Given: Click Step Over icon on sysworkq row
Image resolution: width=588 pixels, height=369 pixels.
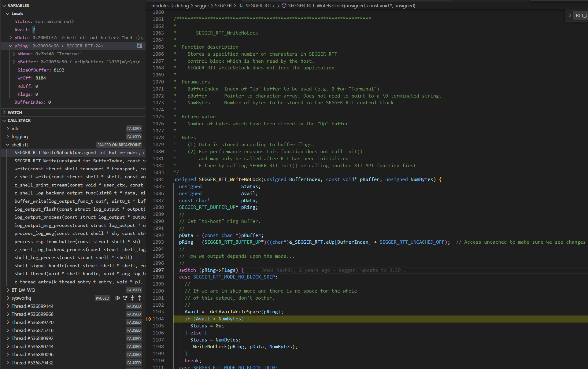Looking at the screenshot, I should point(125,298).
